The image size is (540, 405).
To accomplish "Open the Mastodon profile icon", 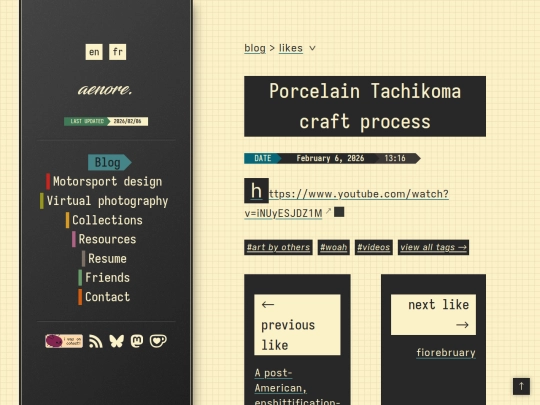I will [137, 341].
